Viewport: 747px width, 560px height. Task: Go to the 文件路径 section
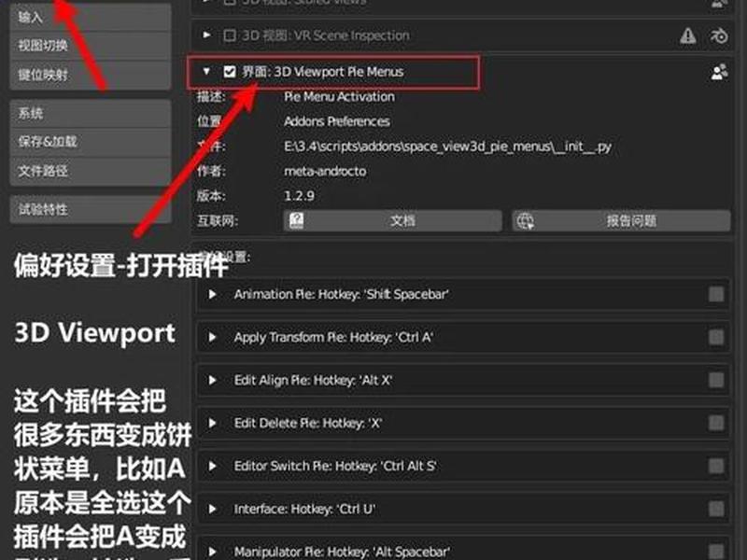[x=90, y=171]
